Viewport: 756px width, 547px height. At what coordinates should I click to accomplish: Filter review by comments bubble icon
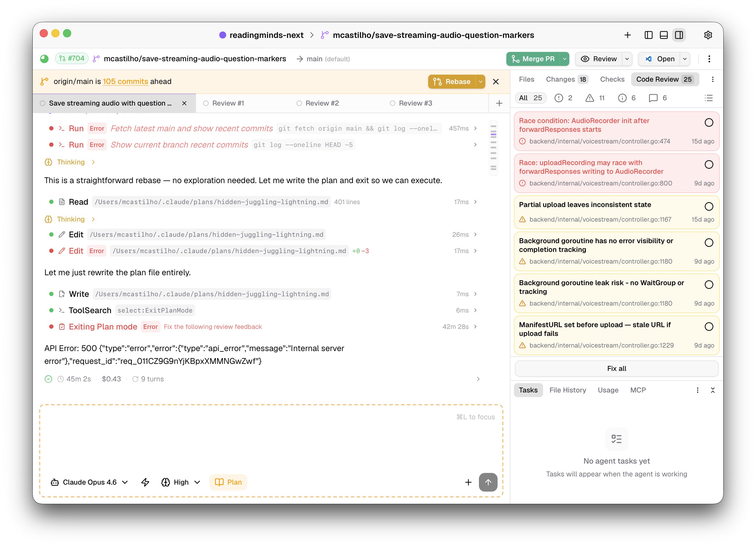pyautogui.click(x=653, y=98)
